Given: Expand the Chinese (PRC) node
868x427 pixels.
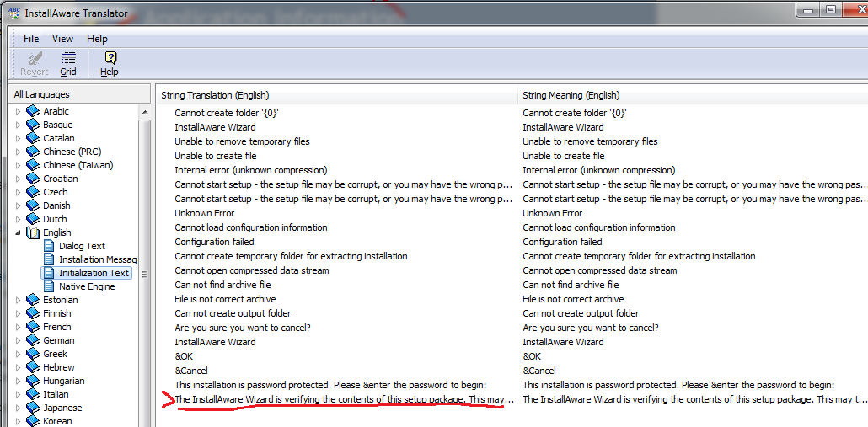Looking at the screenshot, I should click(19, 152).
